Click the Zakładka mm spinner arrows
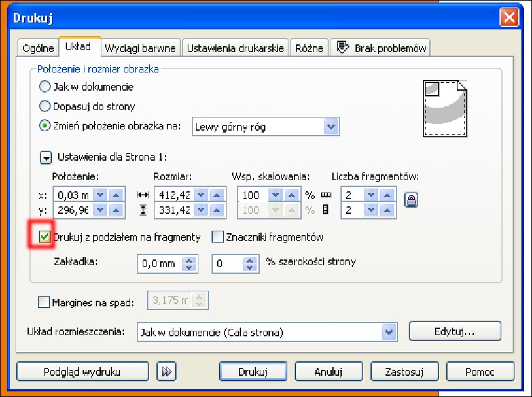The image size is (532, 397). [x=188, y=264]
